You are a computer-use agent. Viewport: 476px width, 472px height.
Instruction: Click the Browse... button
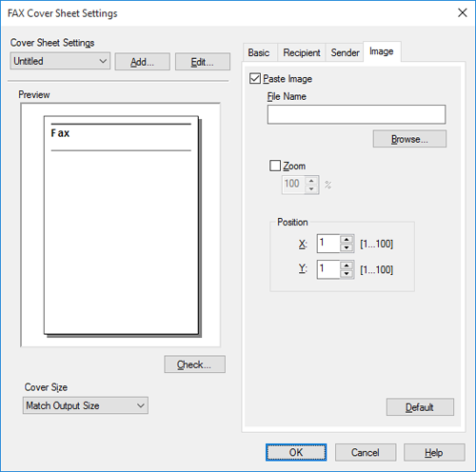coord(409,139)
